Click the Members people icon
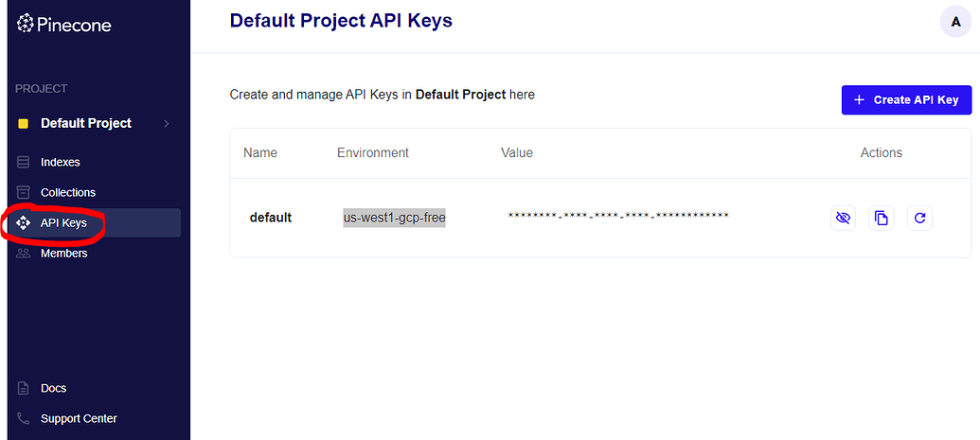The height and width of the screenshot is (440, 980). 24,253
